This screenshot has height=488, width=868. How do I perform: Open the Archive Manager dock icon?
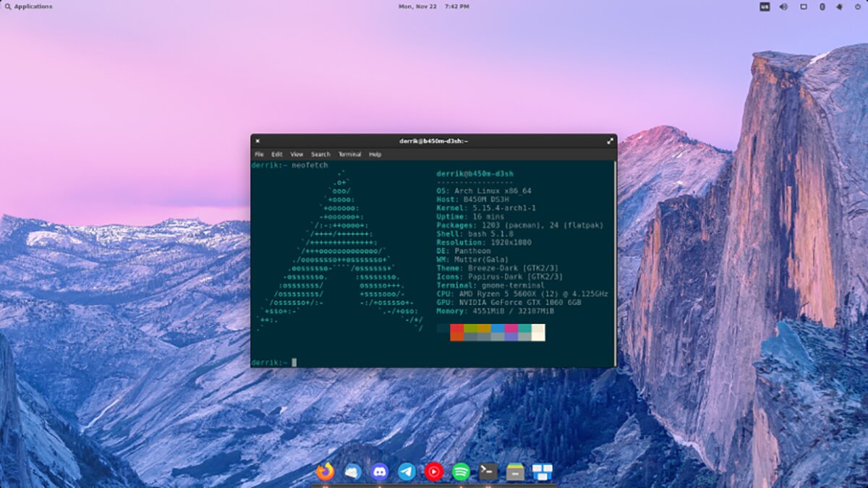(x=514, y=471)
